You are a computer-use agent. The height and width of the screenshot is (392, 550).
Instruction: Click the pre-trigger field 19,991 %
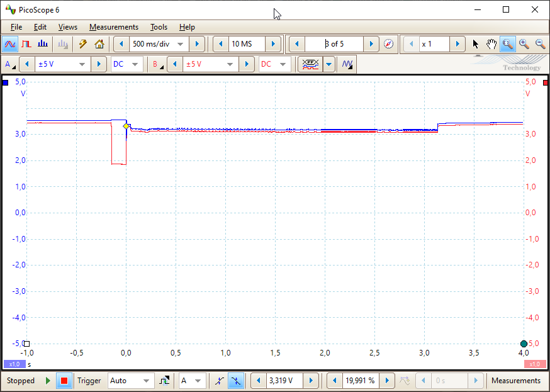(x=361, y=381)
